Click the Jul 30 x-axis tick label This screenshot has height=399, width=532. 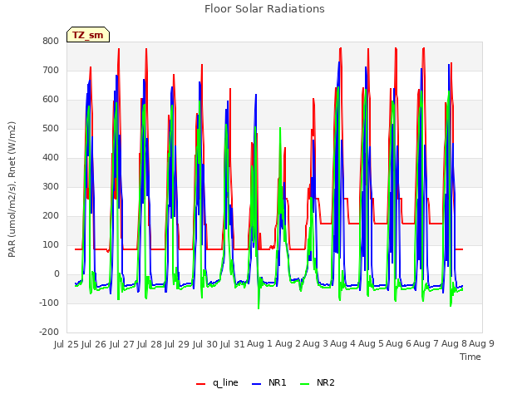204,344
